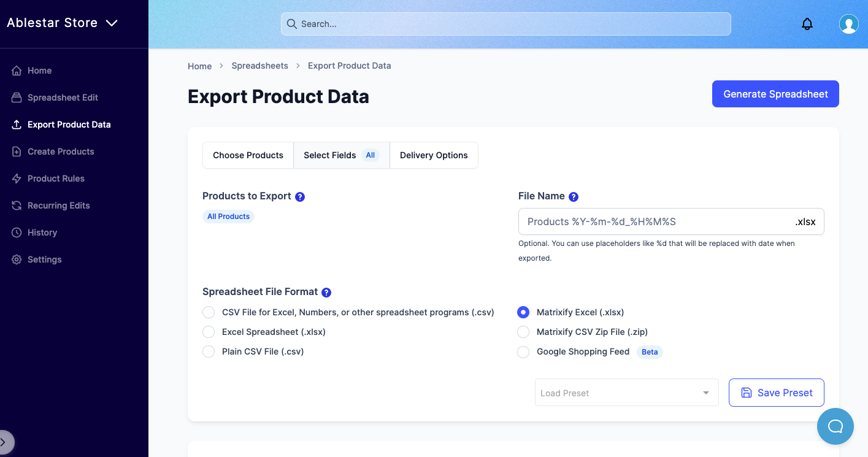
Task: Click the Spreadsheets breadcrumb link
Action: 259,66
